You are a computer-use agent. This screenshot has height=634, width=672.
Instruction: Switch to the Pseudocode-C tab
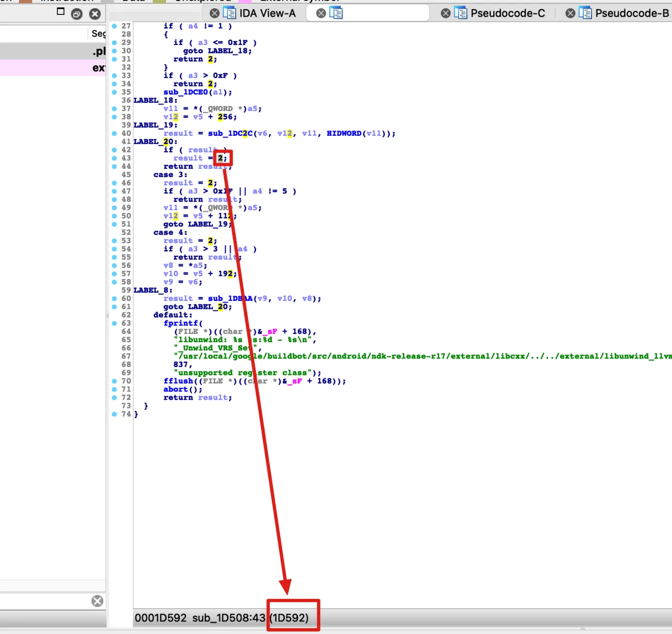(507, 13)
